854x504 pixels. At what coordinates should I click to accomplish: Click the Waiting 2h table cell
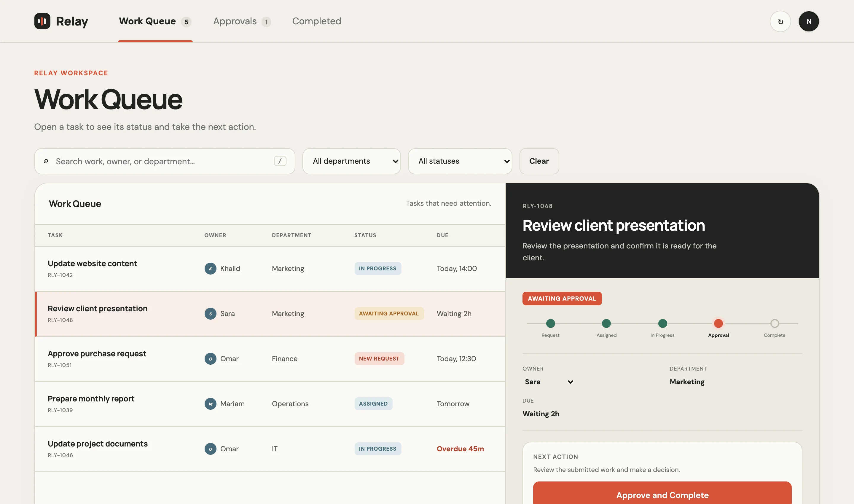click(x=454, y=314)
